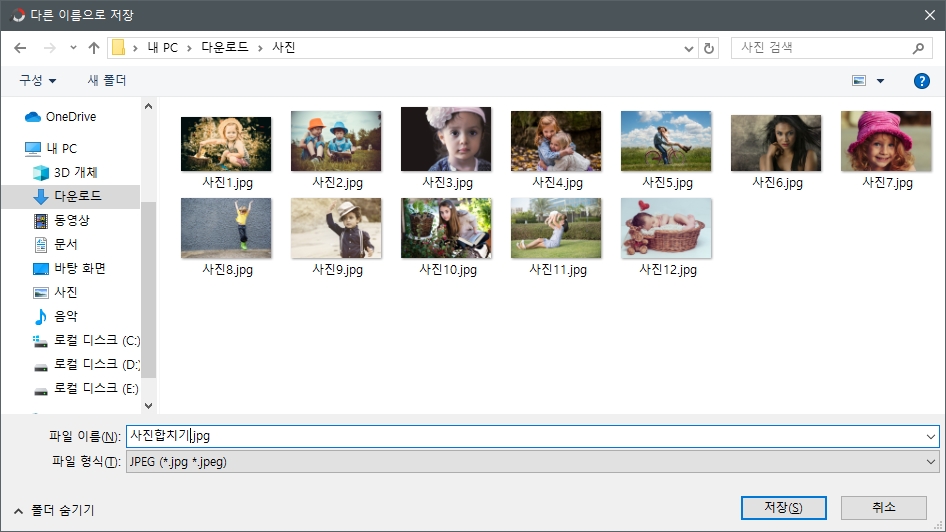The image size is (946, 532).
Task: Select 로컬 디스크 (E:) drive
Action: tap(86, 388)
